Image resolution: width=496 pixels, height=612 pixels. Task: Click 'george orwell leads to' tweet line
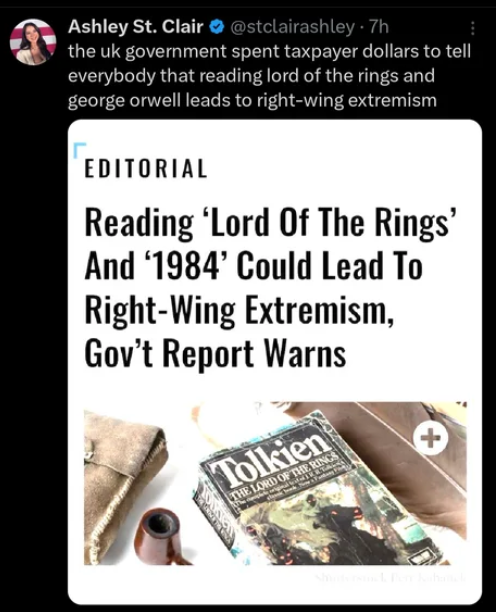[x=160, y=101]
